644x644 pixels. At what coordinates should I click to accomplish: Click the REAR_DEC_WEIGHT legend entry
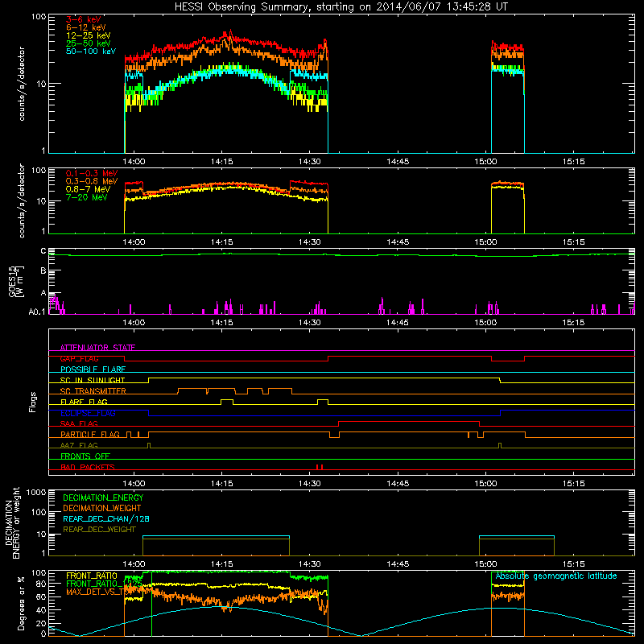point(99,530)
